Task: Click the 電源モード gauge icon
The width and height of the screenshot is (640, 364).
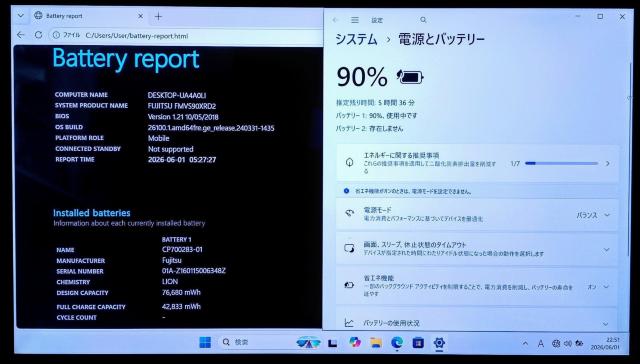Action: coord(349,213)
